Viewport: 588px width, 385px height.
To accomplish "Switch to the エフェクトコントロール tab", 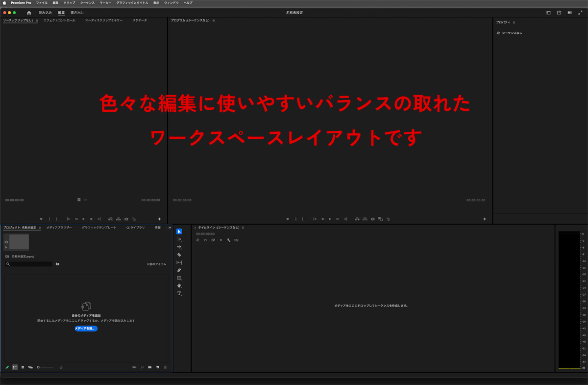I will (59, 21).
